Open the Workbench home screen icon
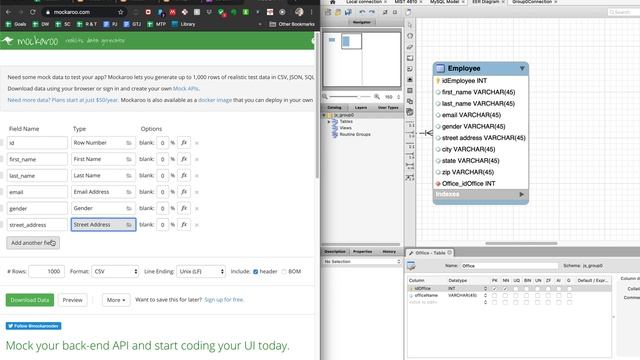640x360 pixels. [333, 2]
